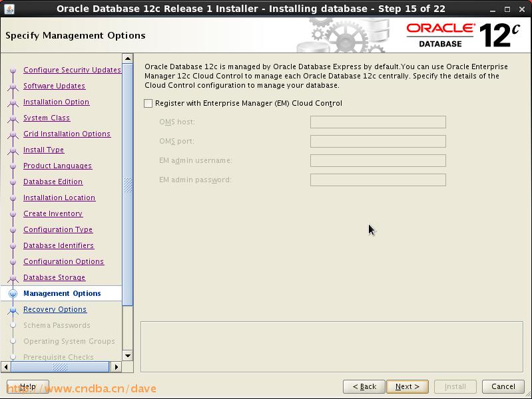Maximize the installer window
532x399 pixels.
coord(507,9)
